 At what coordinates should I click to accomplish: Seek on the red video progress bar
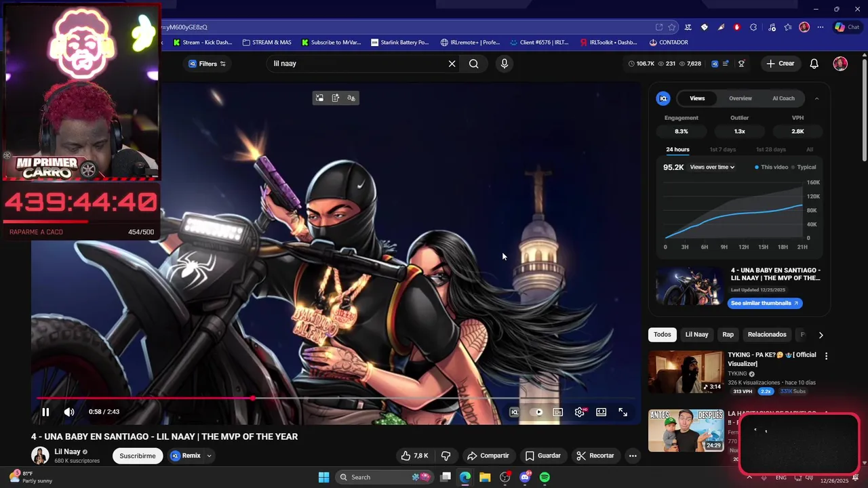pyautogui.click(x=336, y=399)
